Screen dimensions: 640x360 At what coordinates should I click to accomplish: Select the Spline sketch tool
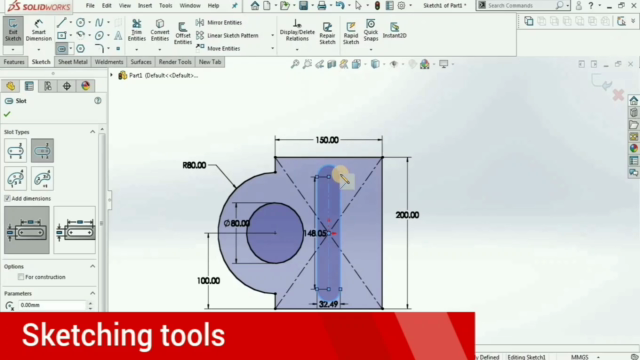(x=99, y=22)
